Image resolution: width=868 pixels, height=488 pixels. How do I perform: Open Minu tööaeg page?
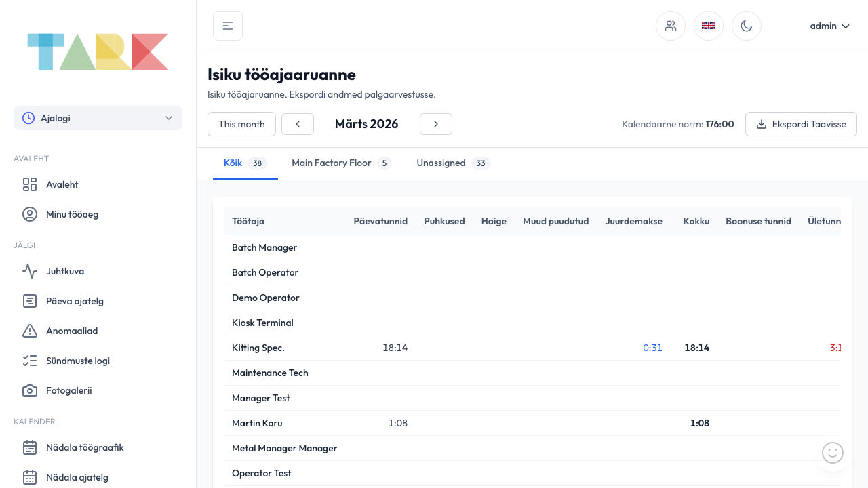[x=72, y=214]
